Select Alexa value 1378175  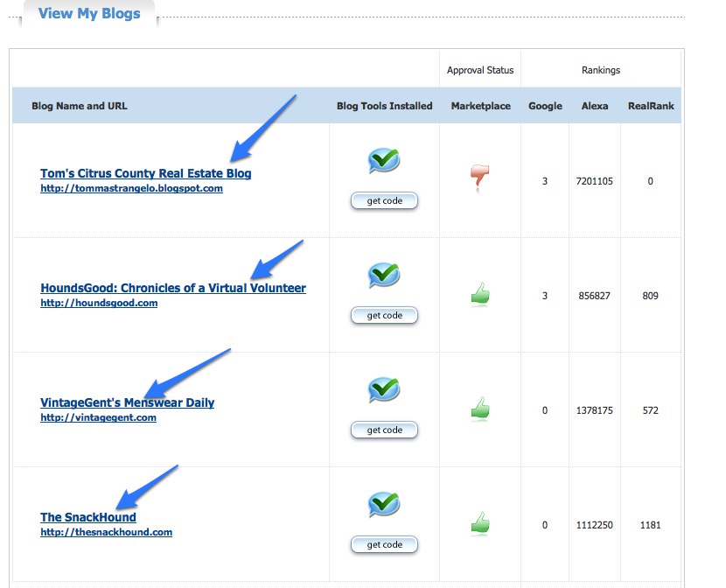(595, 410)
